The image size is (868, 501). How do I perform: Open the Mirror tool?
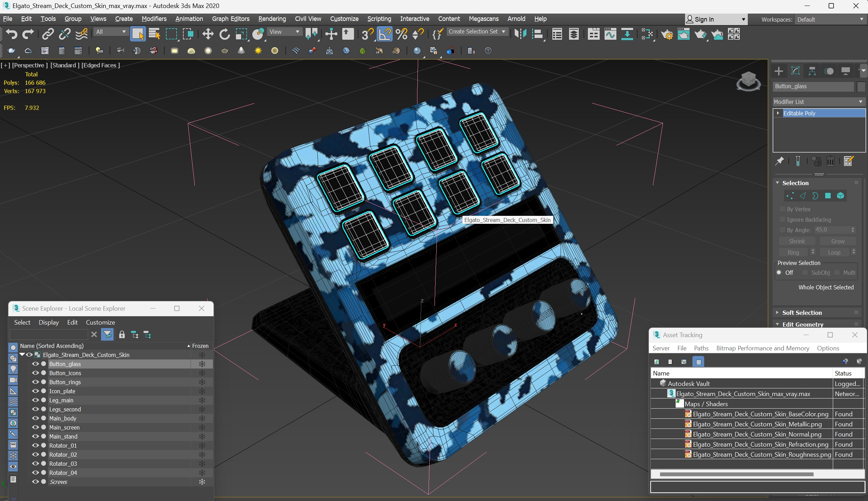coord(520,34)
